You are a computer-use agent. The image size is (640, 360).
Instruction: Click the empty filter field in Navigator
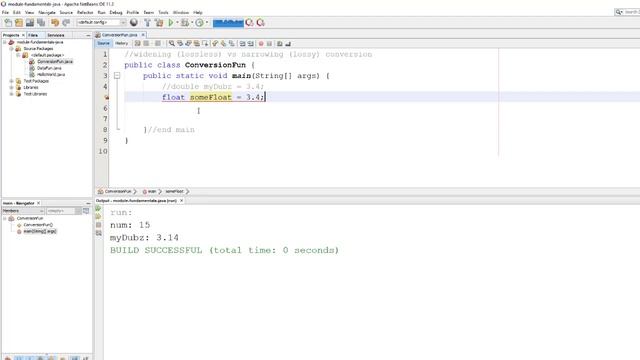61,211
